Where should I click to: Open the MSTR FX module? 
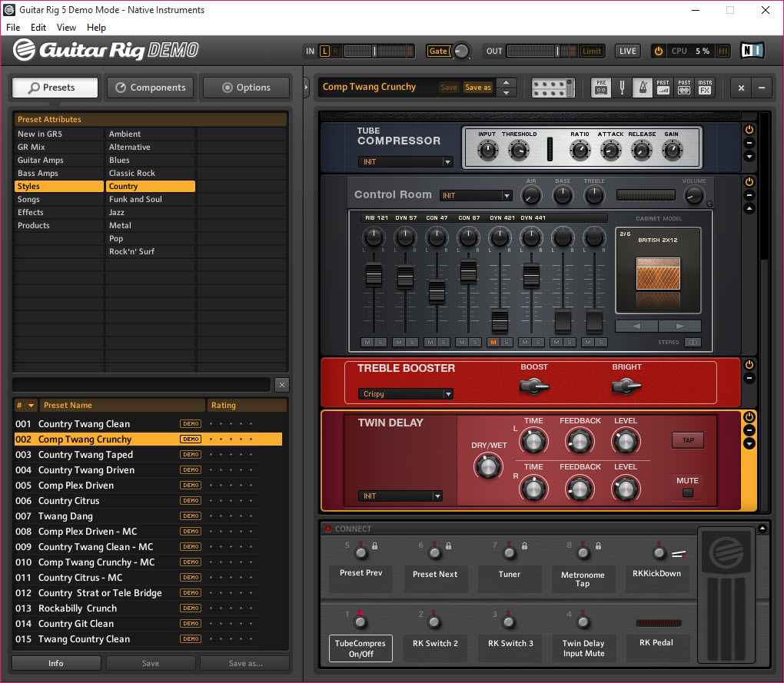tap(705, 88)
